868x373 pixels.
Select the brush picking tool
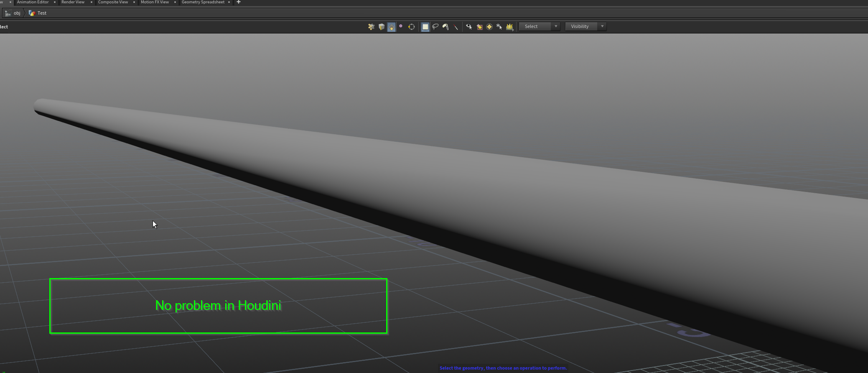tap(445, 27)
